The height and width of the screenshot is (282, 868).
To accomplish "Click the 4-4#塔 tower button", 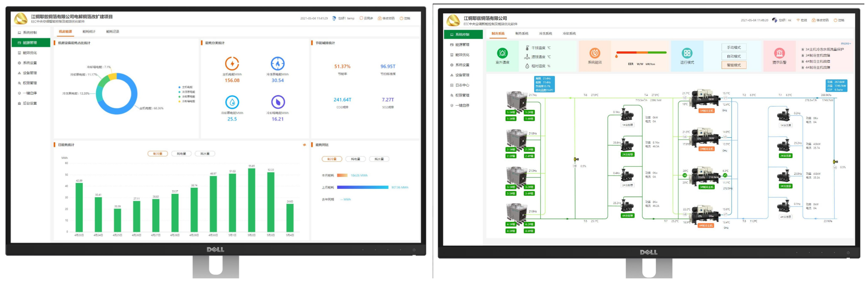I will (529, 231).
